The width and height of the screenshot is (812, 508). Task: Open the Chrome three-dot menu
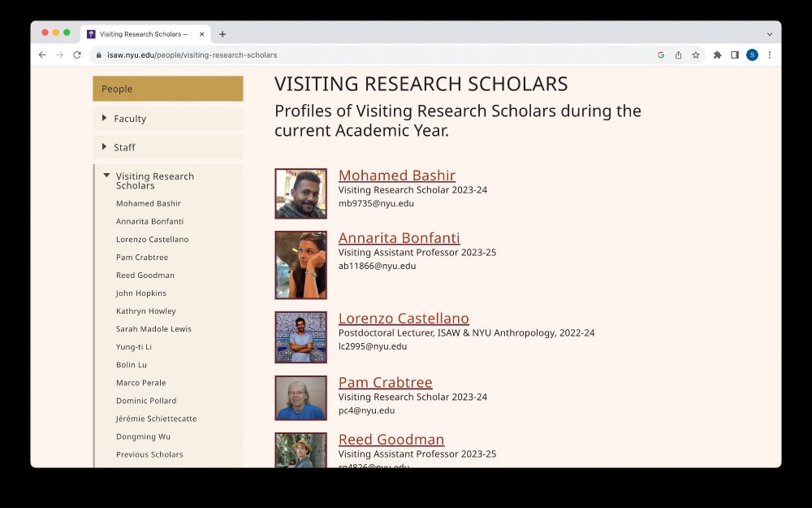pyautogui.click(x=770, y=55)
